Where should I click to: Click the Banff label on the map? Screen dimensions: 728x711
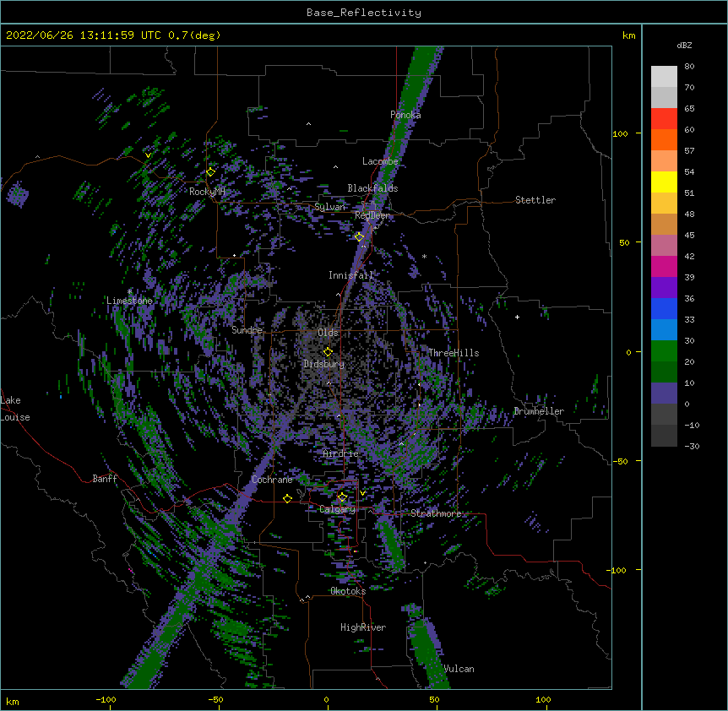pos(105,479)
